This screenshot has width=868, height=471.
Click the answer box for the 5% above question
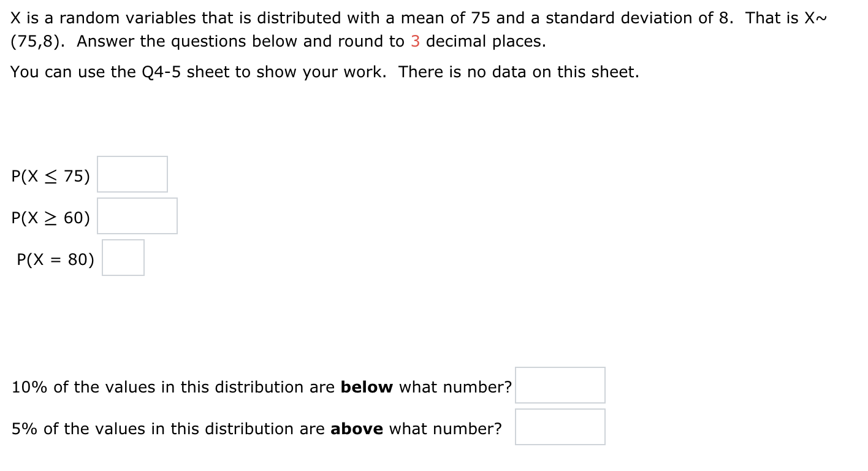point(560,426)
